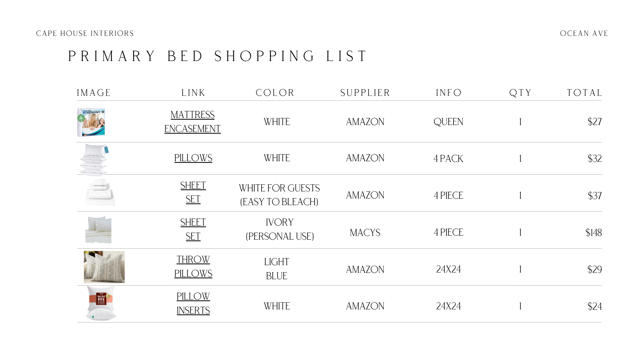Viewport: 644px width, 362px height.
Task: Open the ivory Macys Sheet Set link
Action: tap(193, 230)
